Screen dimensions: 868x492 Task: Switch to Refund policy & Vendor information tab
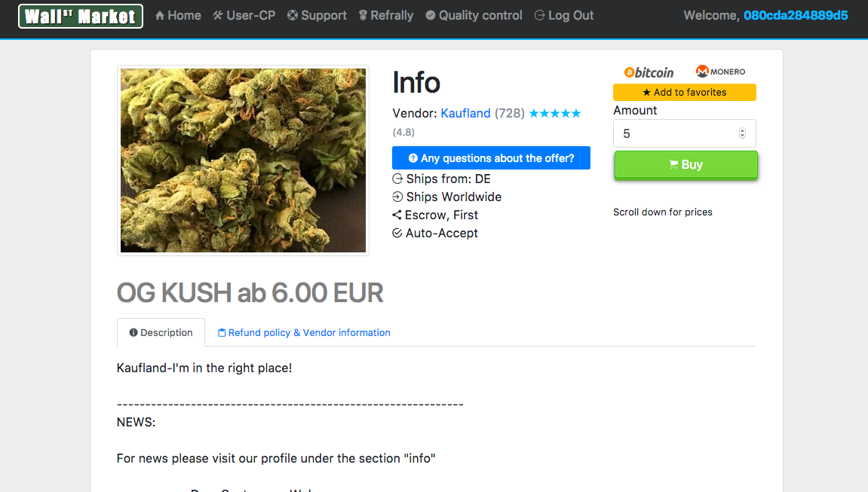pyautogui.click(x=304, y=332)
